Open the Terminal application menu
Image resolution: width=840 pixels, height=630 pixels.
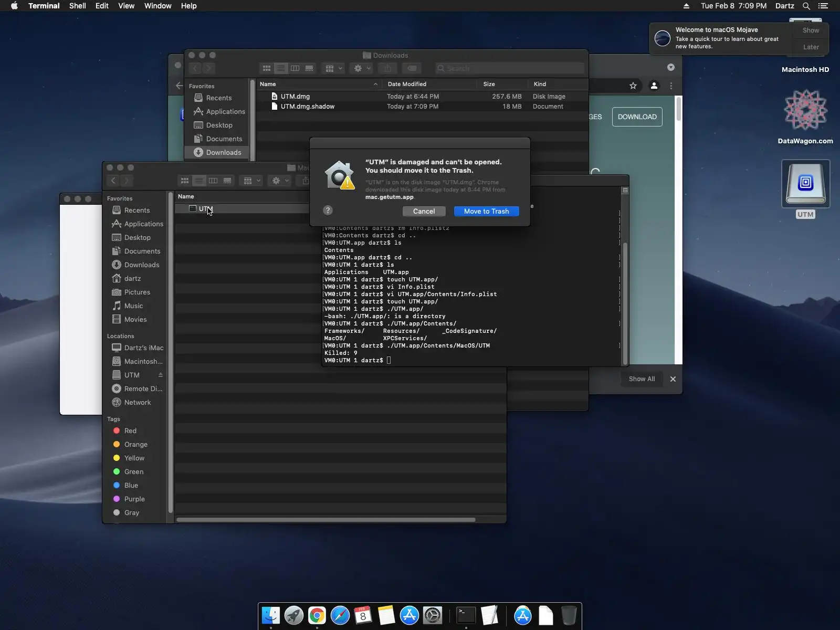[44, 6]
